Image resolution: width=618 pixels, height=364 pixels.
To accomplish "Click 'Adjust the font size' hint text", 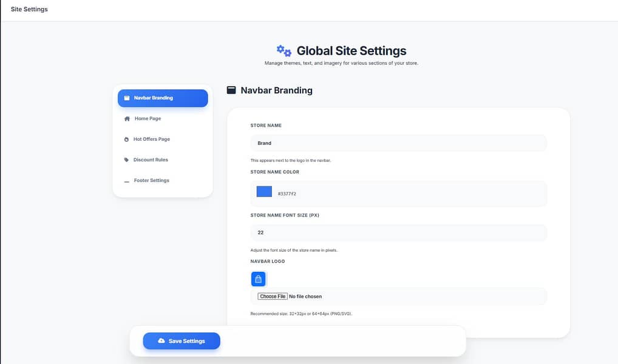I will (294, 250).
